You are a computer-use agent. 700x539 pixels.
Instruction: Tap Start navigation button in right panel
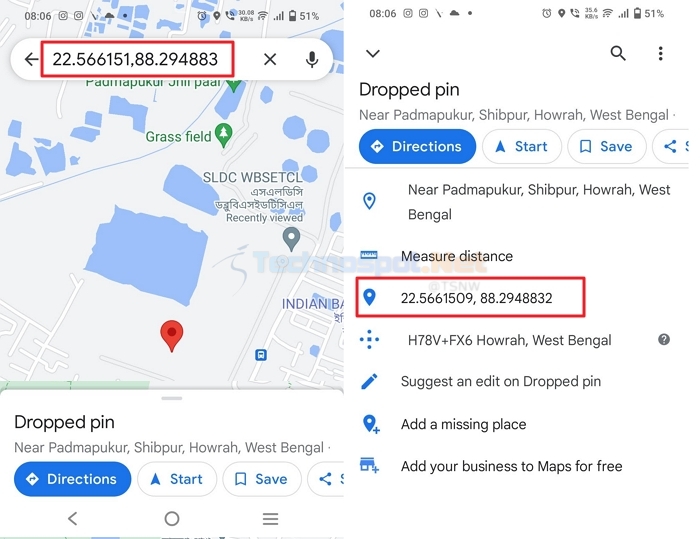pos(521,146)
